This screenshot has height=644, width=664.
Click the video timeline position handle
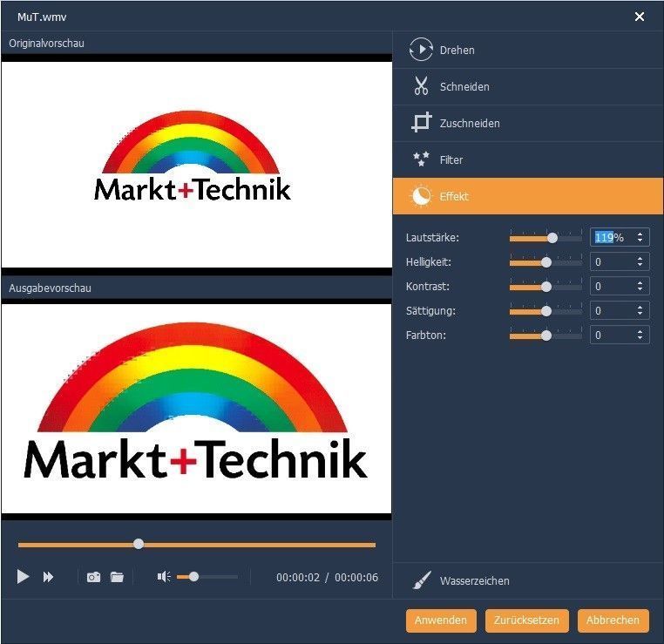click(x=139, y=544)
